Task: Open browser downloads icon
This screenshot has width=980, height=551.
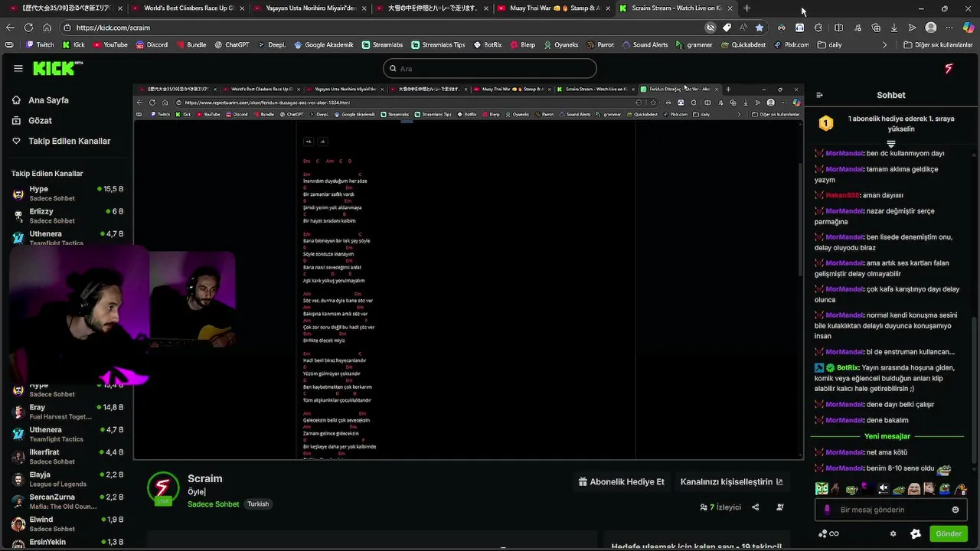Action: click(894, 28)
